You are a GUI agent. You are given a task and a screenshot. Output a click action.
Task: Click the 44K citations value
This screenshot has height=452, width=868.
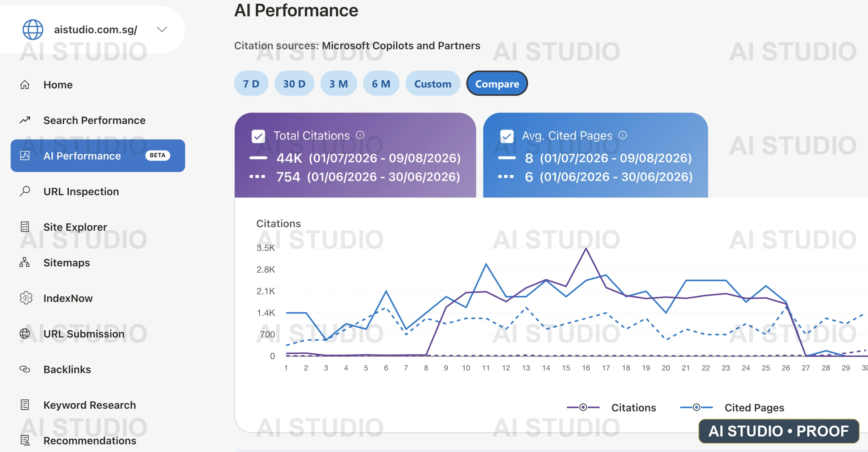point(289,158)
